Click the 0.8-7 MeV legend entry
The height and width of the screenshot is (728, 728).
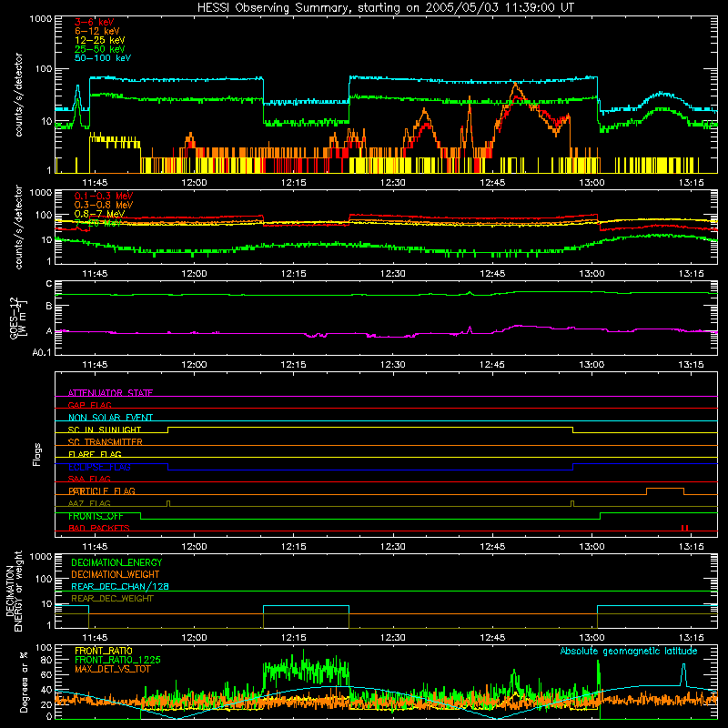pyautogui.click(x=99, y=214)
